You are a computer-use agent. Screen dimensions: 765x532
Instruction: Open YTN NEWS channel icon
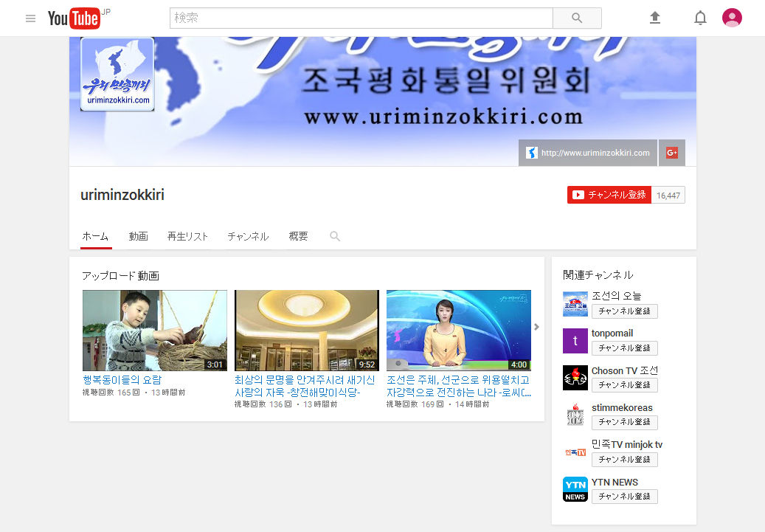575,489
